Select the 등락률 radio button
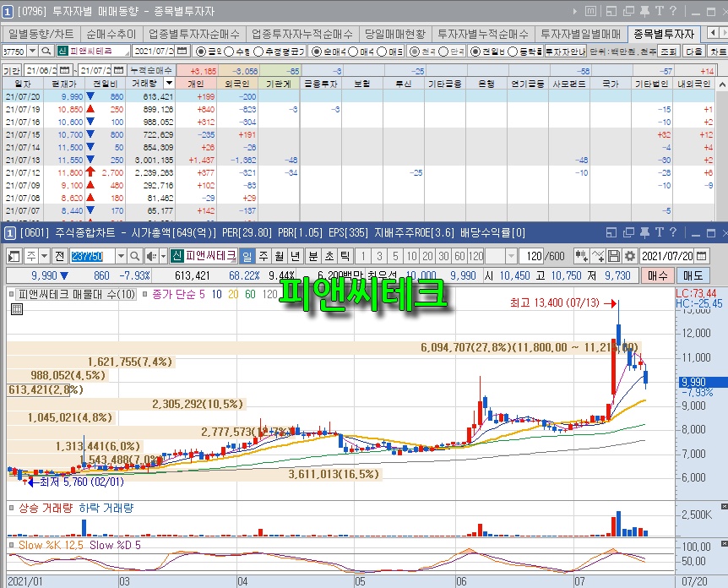 [512, 52]
